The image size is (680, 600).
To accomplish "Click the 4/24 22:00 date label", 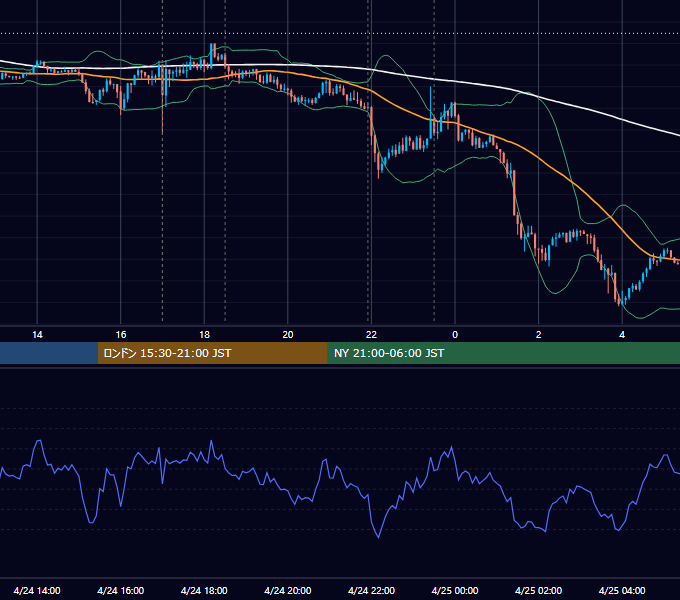I will 371,590.
